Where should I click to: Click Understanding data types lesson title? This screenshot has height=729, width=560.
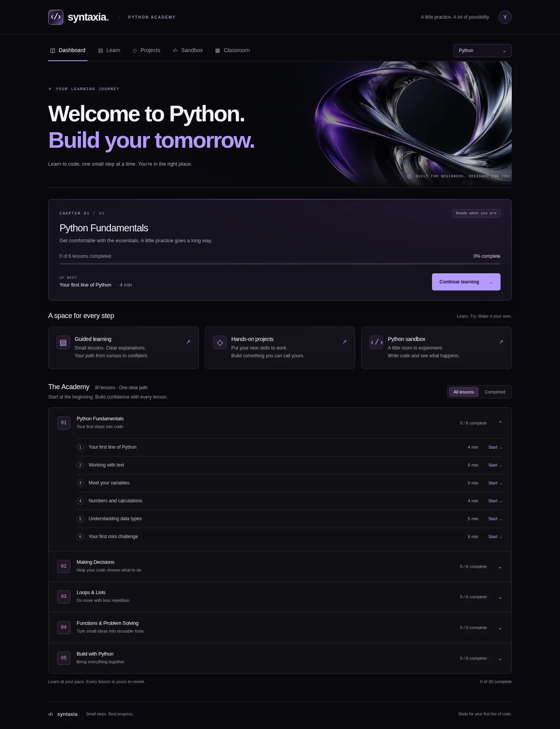point(115,519)
